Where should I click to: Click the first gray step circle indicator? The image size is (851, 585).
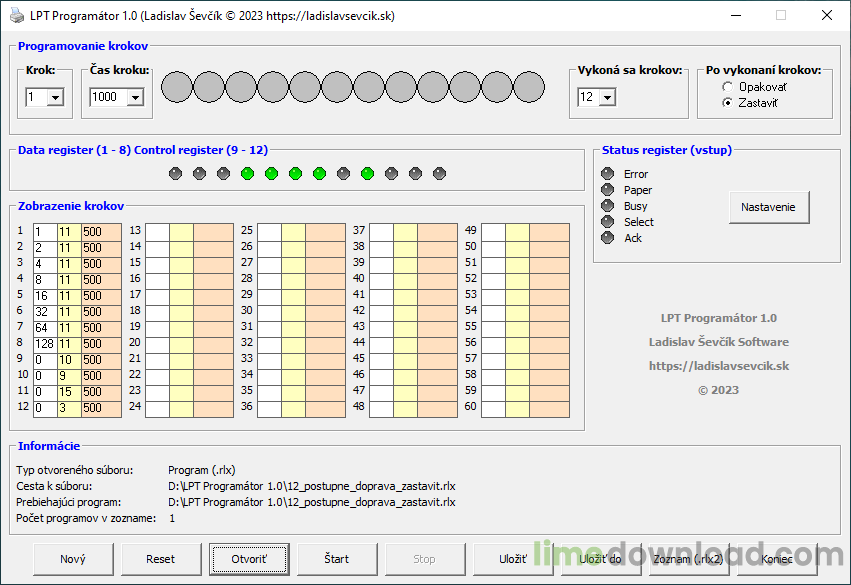pyautogui.click(x=177, y=87)
